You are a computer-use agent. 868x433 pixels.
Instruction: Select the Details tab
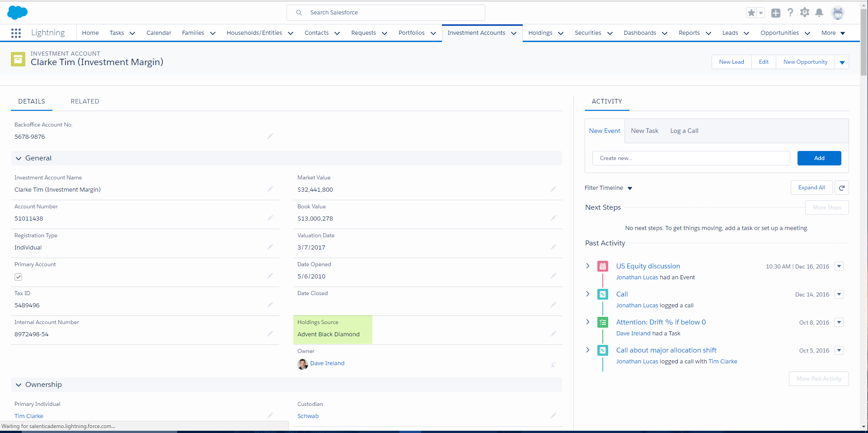click(x=32, y=101)
